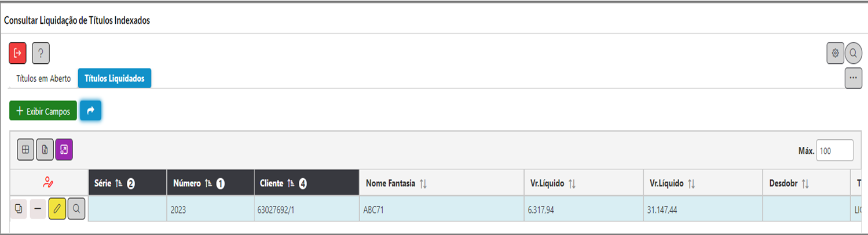Viewport: 868px width, 235px height.
Task: Switch to the Títulos em Aberto tab
Action: 43,79
